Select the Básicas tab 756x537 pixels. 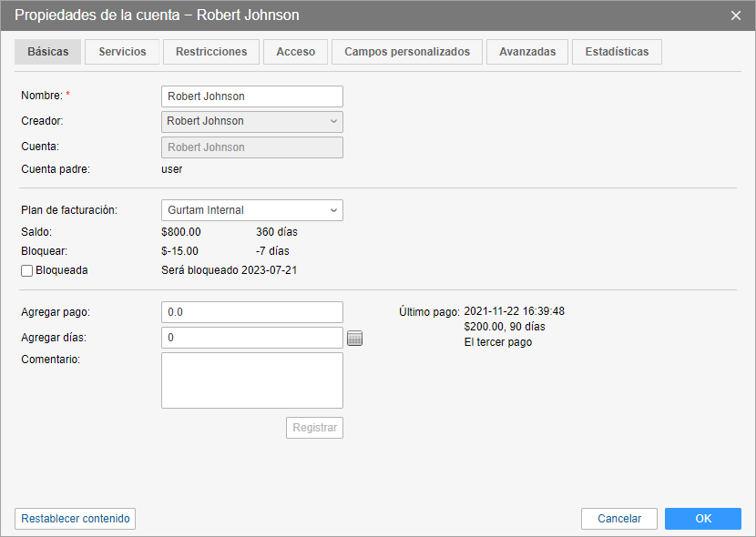coord(48,52)
